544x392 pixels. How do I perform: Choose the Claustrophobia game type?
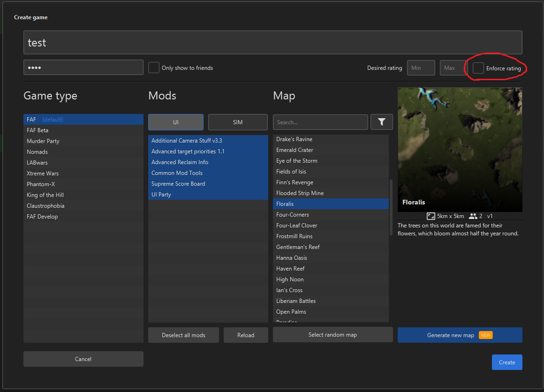[x=83, y=205]
